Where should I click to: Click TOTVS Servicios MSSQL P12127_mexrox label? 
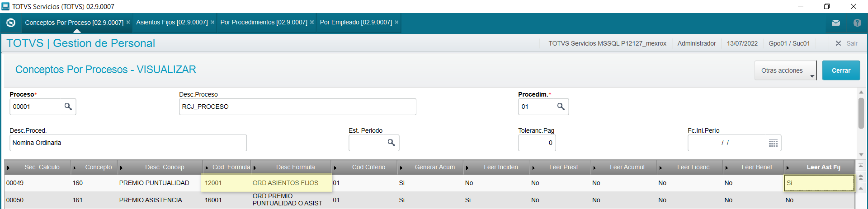tap(608, 43)
